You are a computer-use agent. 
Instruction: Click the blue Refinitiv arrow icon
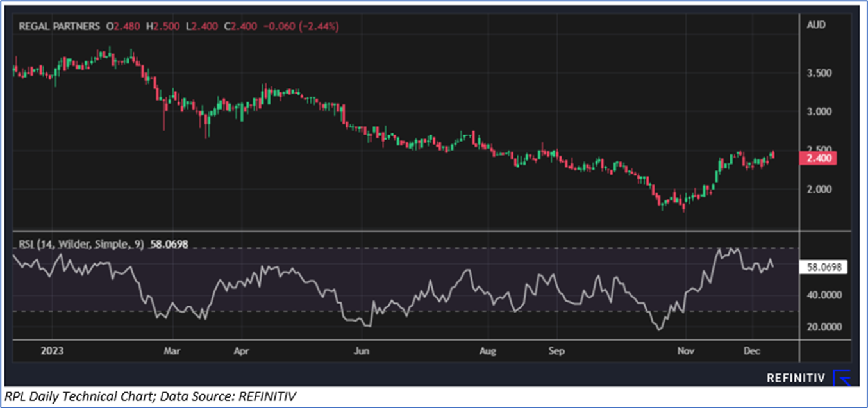point(842,378)
